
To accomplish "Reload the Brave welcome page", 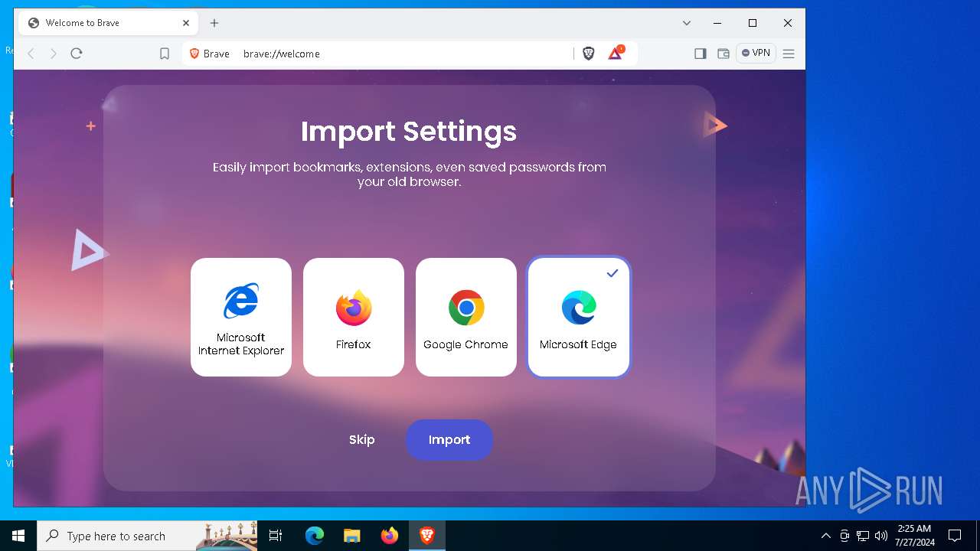I will (x=76, y=54).
